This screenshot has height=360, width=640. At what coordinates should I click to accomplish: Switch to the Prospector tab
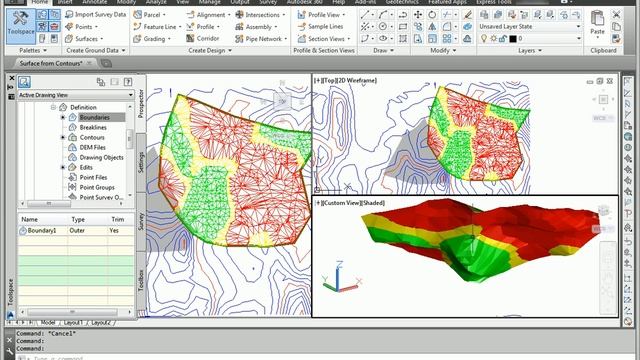pyautogui.click(x=141, y=104)
